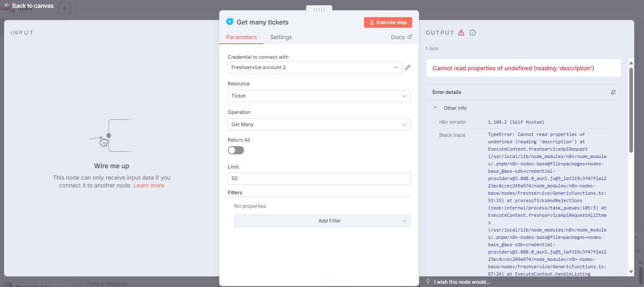Viewport: 644px width, 287px height.
Task: Switch to the Settings tab
Action: pos(281,37)
